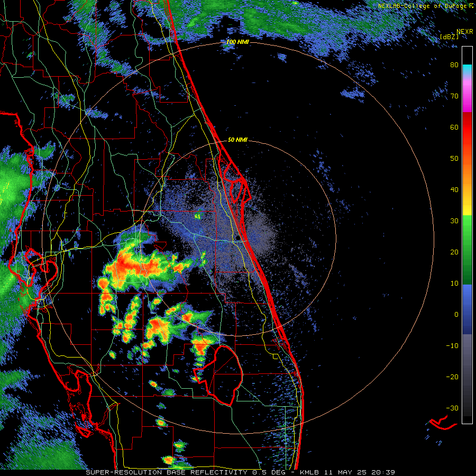Click the "11 MAY 25" date in caption
This screenshot has width=476, height=476.
[x=344, y=472]
